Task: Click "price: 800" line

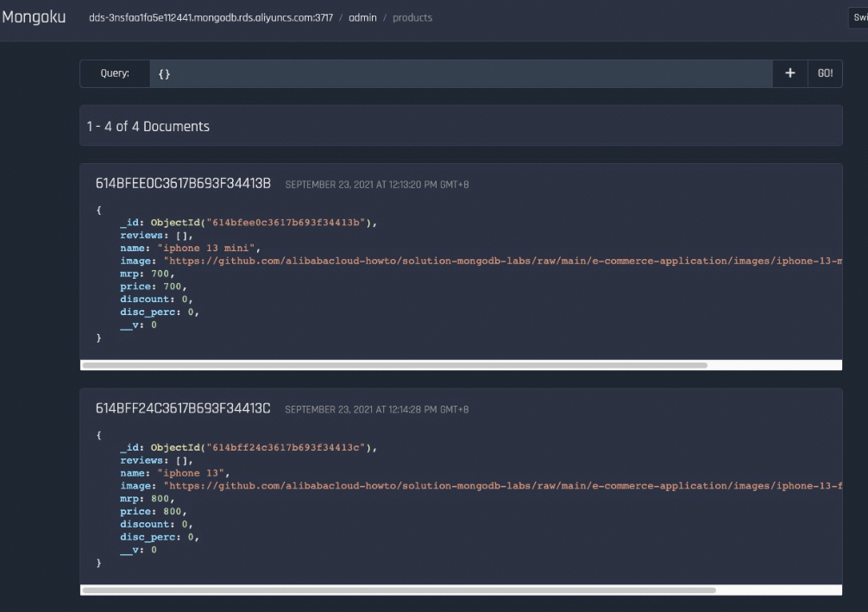Action: click(x=154, y=511)
